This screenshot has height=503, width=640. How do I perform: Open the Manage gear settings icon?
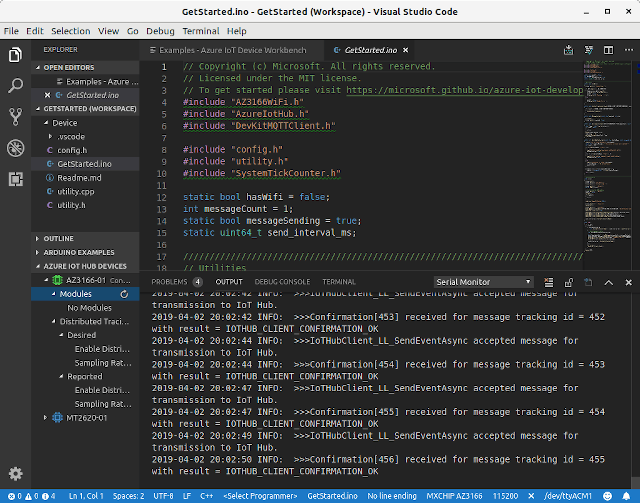coord(16,474)
